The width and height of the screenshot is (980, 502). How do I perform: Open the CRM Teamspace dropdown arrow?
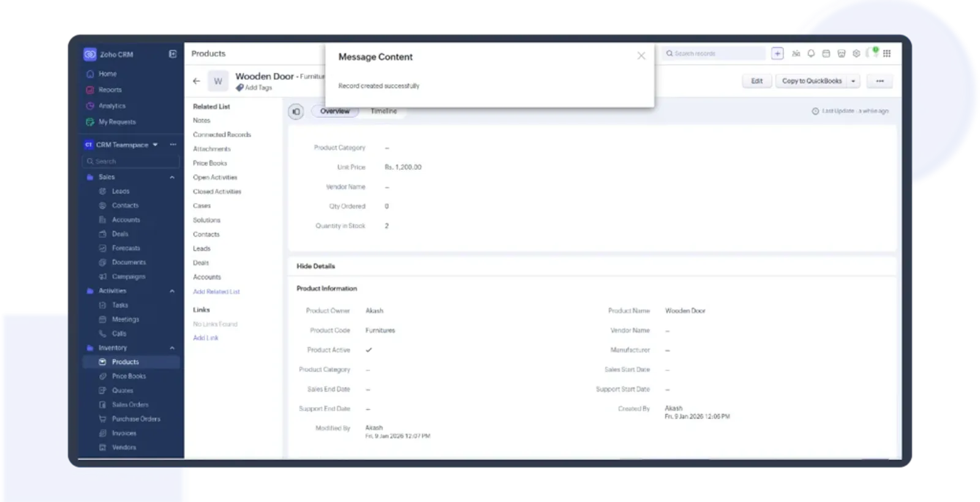(x=155, y=145)
